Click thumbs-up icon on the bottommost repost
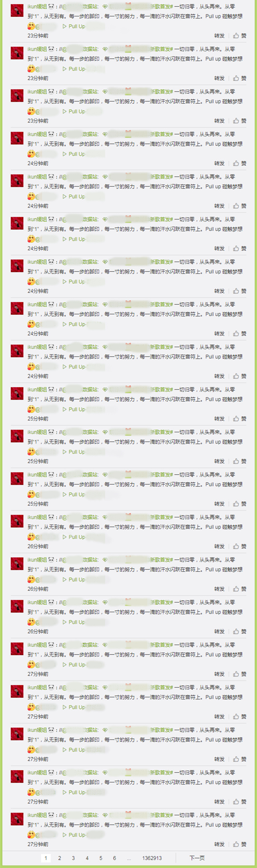Viewport: 257px width, 868px height. point(236,844)
